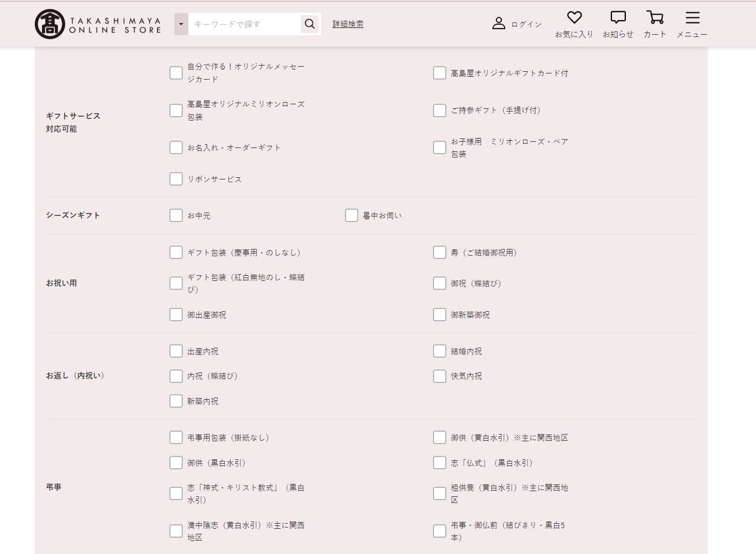Viewport: 756px width, 554px height.
Task: Check the 弔事用包装（掛紙なし） box
Action: tap(176, 437)
